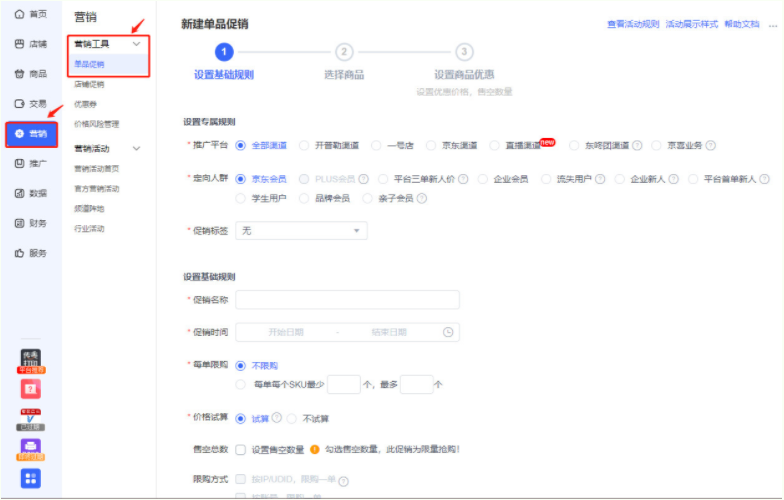Viewport: 784px width, 500px height.
Task: Open 价格风险管理 menu item
Action: point(96,124)
